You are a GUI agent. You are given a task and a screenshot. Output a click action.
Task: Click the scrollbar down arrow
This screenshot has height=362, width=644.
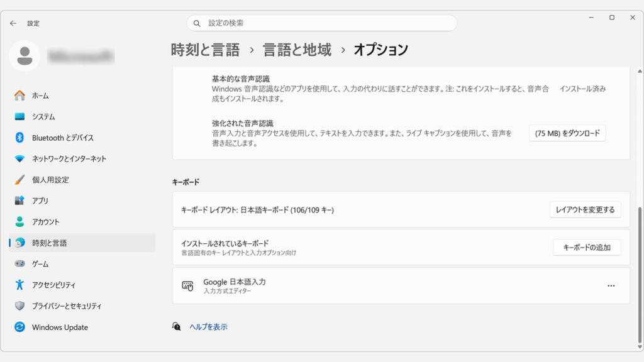[x=640, y=347]
